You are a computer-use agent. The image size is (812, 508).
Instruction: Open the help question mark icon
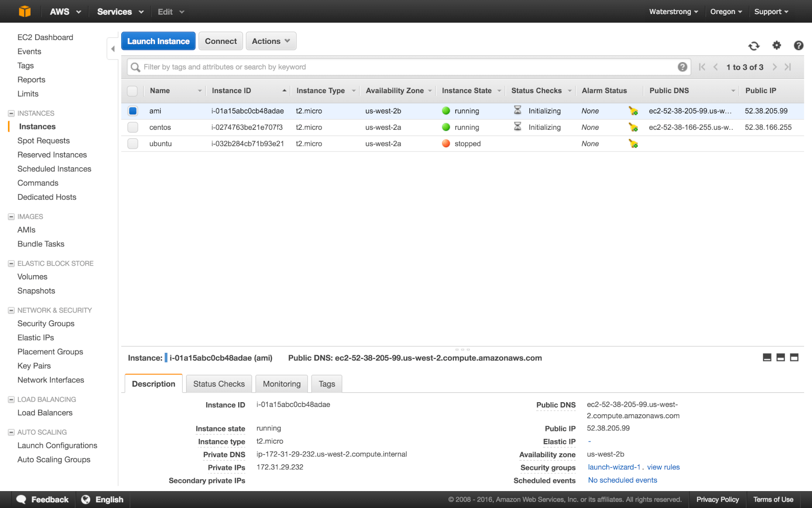tap(798, 45)
